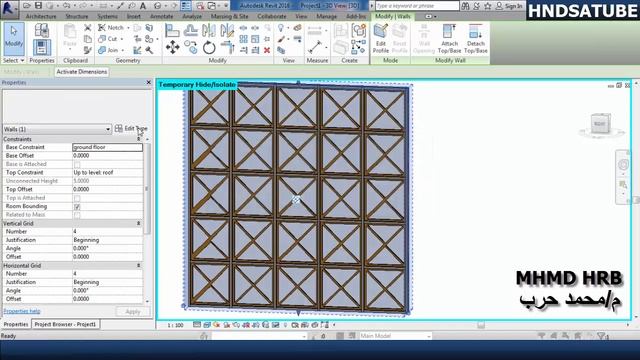Click the Text tool icon in quick access toolbar
Screen dimensions: 640x360
(x=143, y=6)
